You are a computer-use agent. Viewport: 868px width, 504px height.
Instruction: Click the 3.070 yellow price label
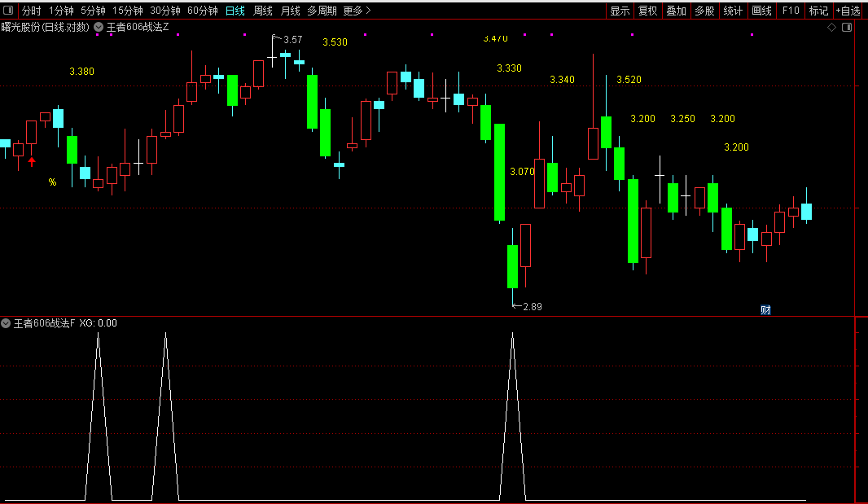pos(522,172)
